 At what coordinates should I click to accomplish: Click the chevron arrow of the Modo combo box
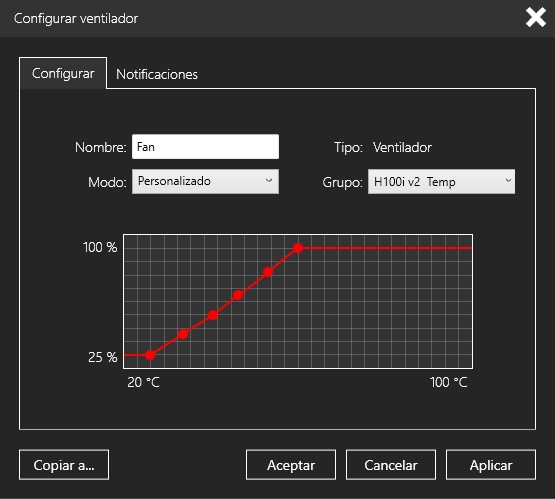(x=269, y=181)
